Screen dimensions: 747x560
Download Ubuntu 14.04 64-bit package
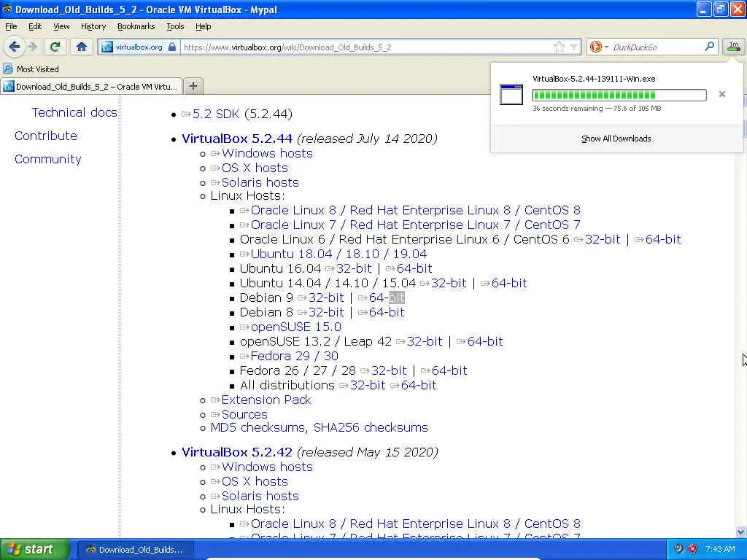pyautogui.click(x=508, y=284)
